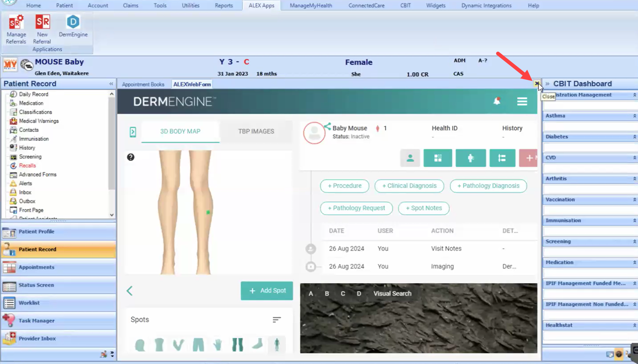Filter spots by head region
The width and height of the screenshot is (638, 364).
pos(140,345)
